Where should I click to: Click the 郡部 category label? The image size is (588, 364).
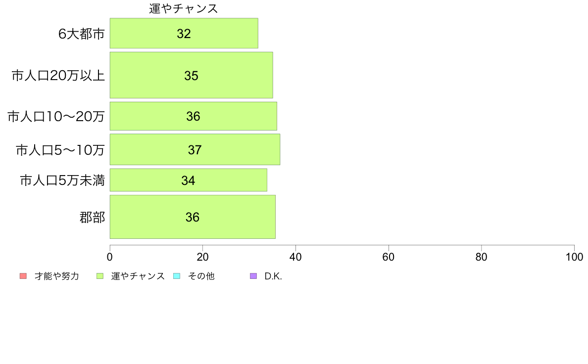[92, 218]
